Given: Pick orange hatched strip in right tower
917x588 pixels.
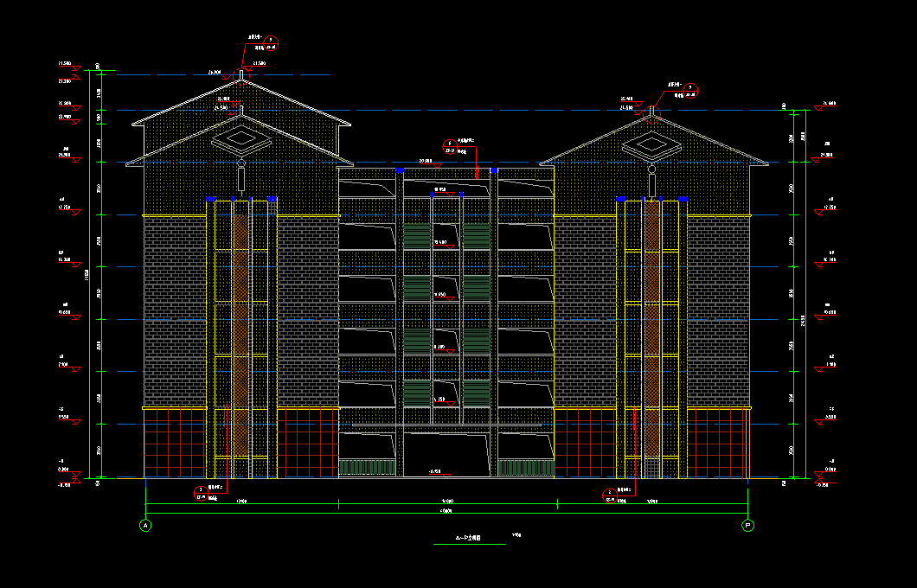Looking at the screenshot, I should (x=651, y=329).
